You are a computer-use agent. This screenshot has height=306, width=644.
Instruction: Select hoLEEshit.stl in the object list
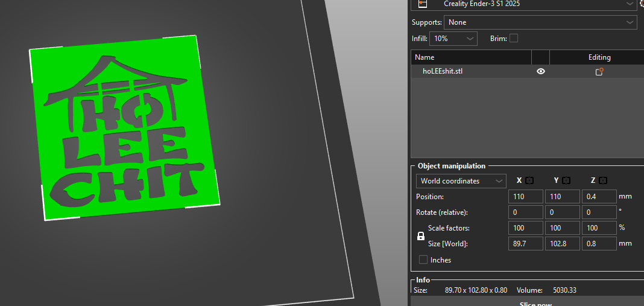click(x=443, y=71)
